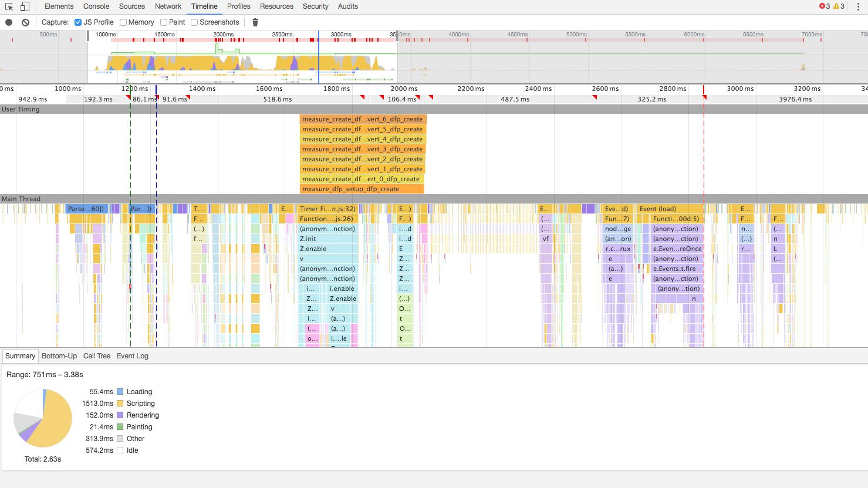Screen dimensions: 868x488
Task: Switch to the Elements tab
Action: 59,6
